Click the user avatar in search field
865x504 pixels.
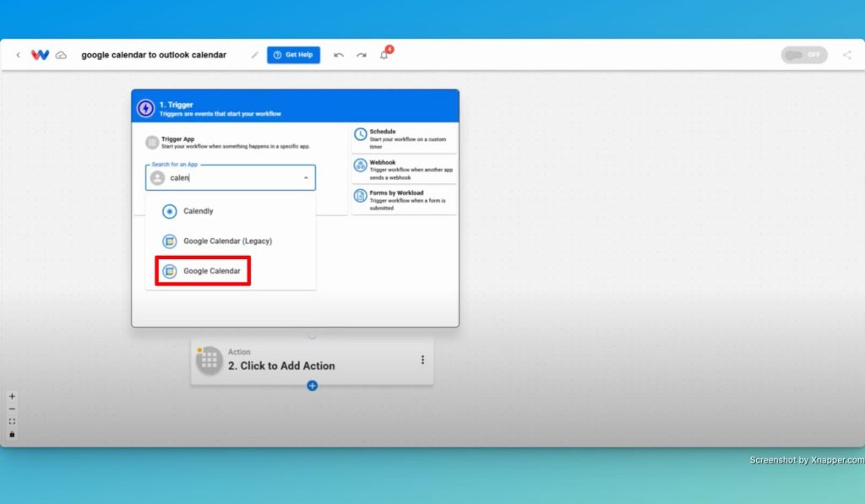point(157,178)
